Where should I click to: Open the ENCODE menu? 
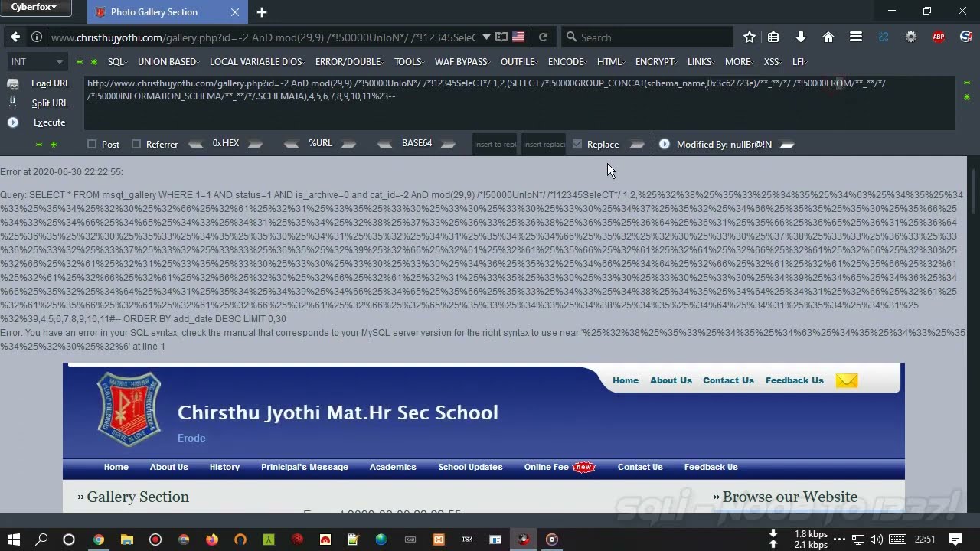point(567,62)
